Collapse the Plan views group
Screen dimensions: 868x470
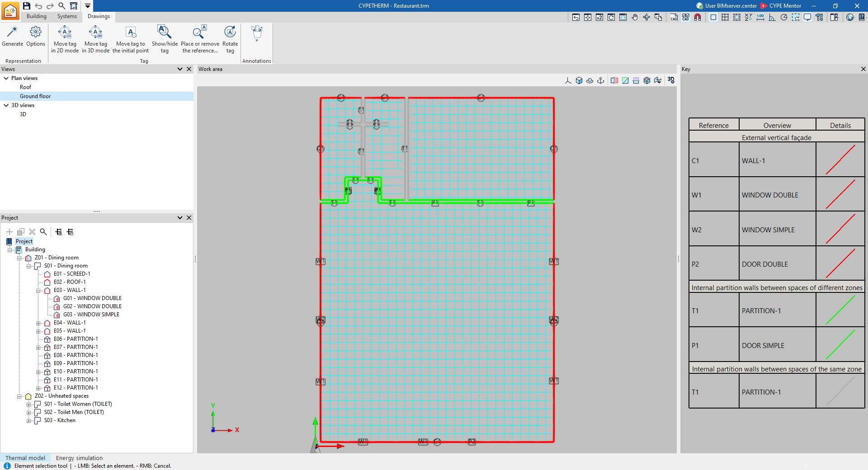tap(6, 78)
